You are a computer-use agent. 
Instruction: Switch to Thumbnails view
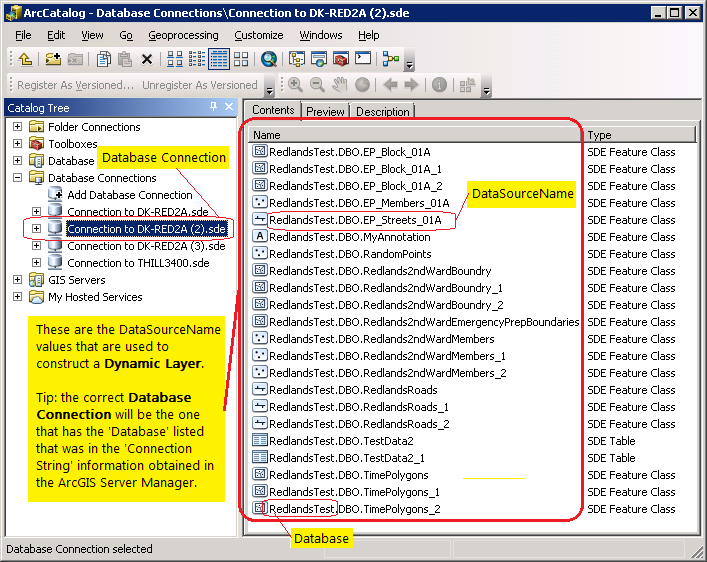(x=241, y=59)
